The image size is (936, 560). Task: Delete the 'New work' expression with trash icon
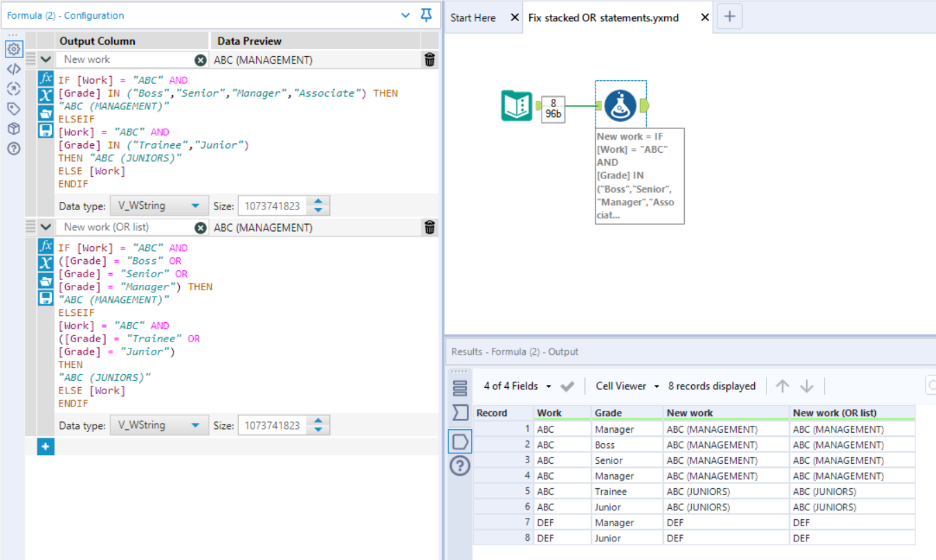tap(430, 60)
